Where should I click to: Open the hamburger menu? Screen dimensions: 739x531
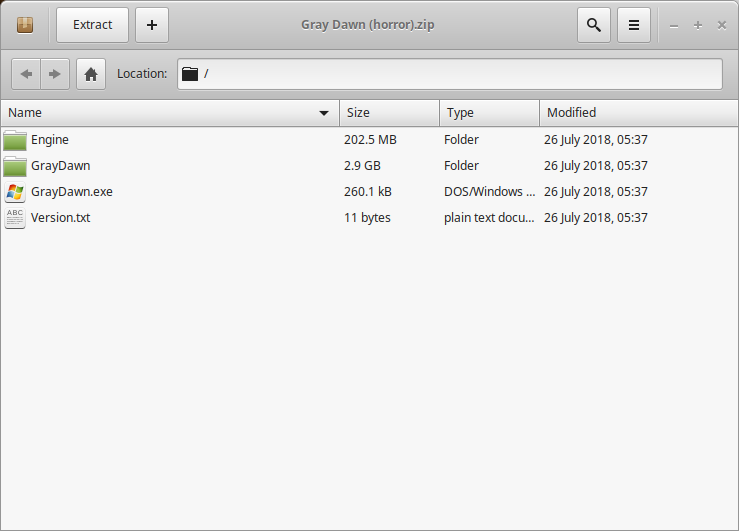tap(634, 25)
